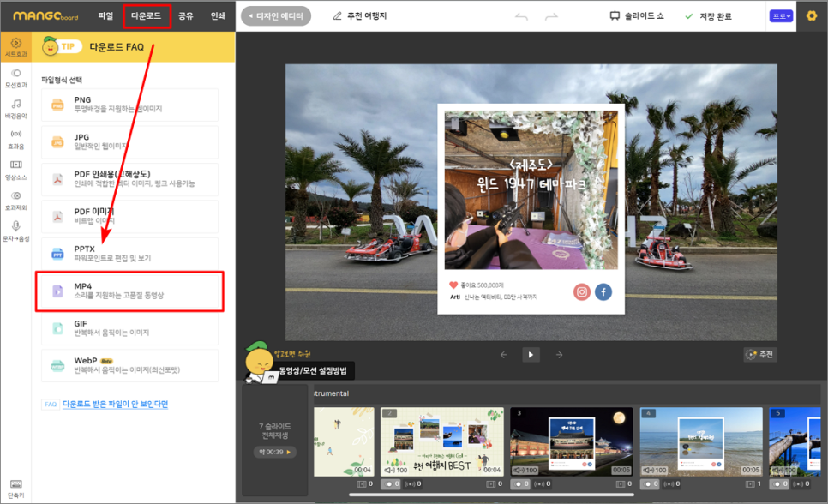Select GIF file format option
The image size is (828, 504).
pos(130,328)
